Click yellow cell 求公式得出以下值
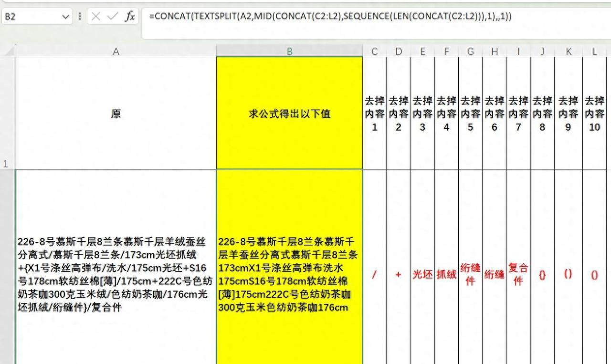The width and height of the screenshot is (611, 364). [289, 113]
